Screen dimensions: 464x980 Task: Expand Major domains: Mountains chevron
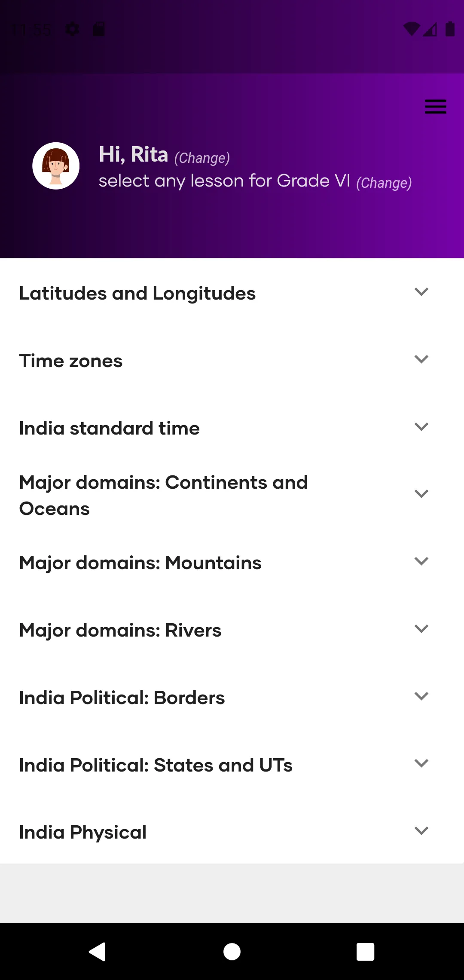point(421,561)
